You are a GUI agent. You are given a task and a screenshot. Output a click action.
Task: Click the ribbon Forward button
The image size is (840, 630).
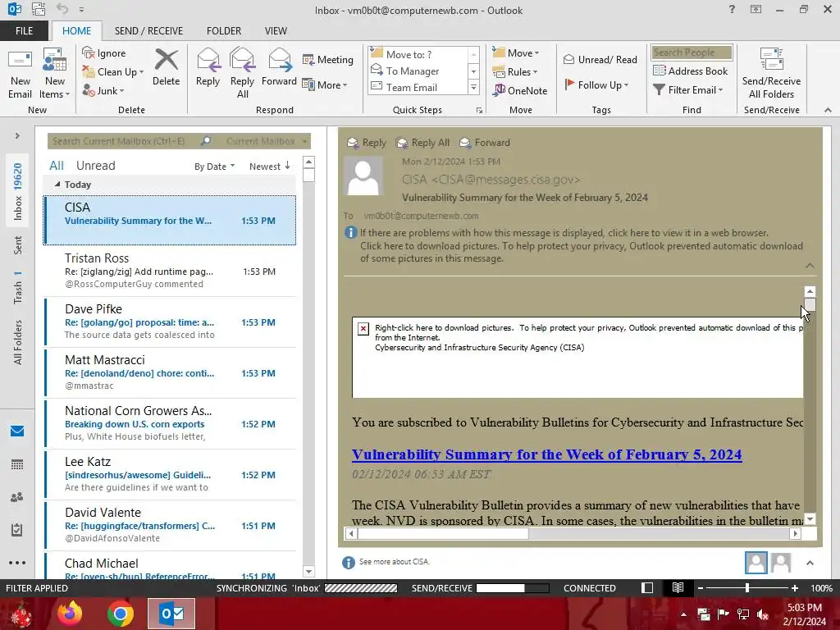pos(279,69)
